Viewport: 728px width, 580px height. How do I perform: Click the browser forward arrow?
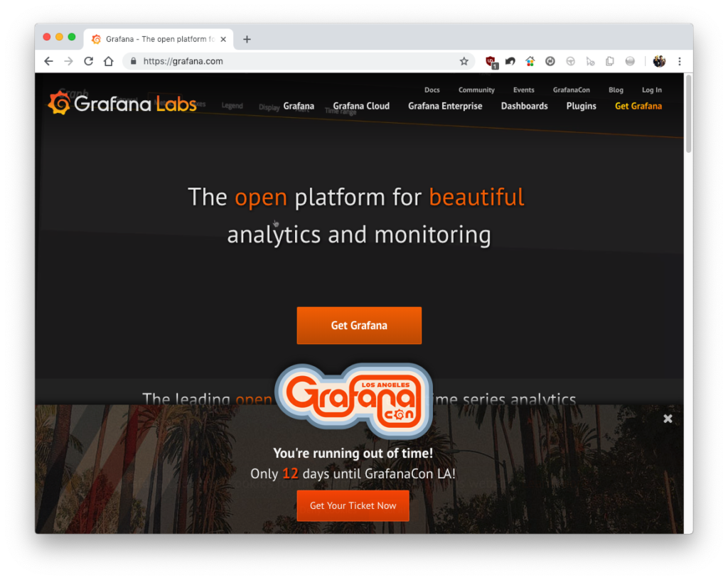point(69,61)
